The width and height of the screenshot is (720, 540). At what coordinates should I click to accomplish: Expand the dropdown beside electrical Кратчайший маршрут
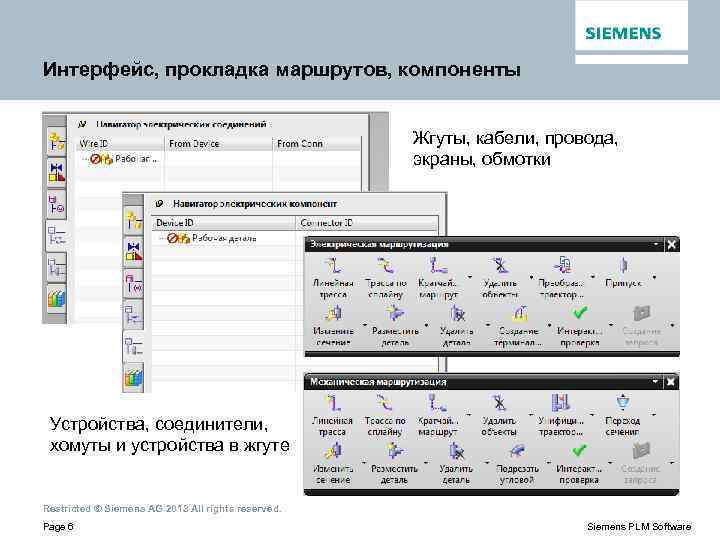[470, 277]
